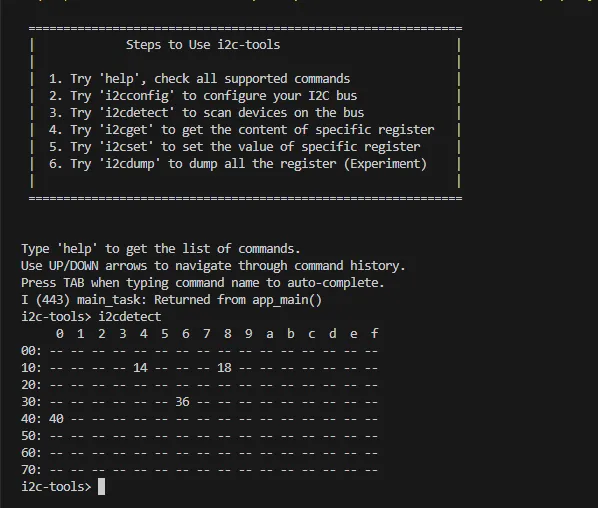Click the "Type 'help' to get the list" line
Screen dimensions: 598x508
[161, 249]
